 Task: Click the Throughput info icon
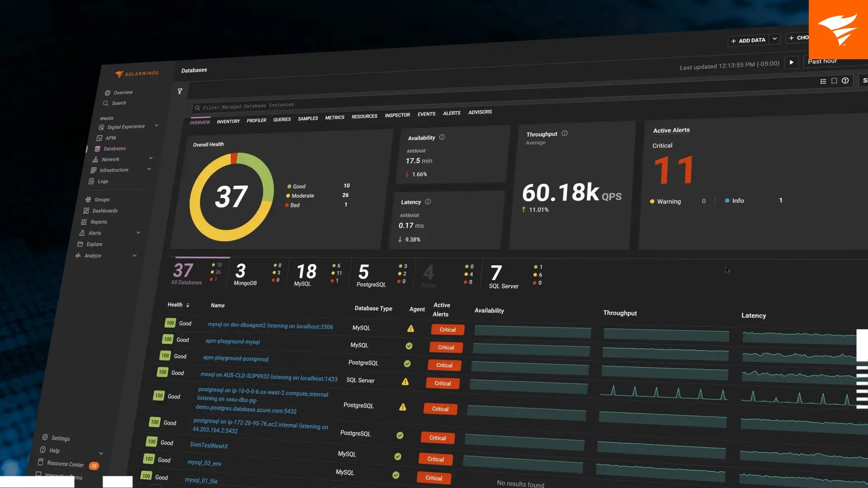pos(565,133)
